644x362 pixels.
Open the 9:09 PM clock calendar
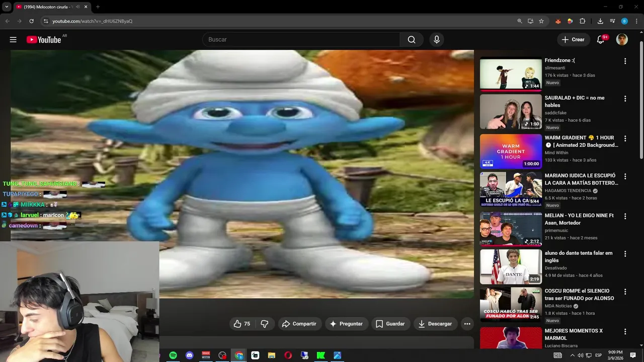[x=615, y=355]
